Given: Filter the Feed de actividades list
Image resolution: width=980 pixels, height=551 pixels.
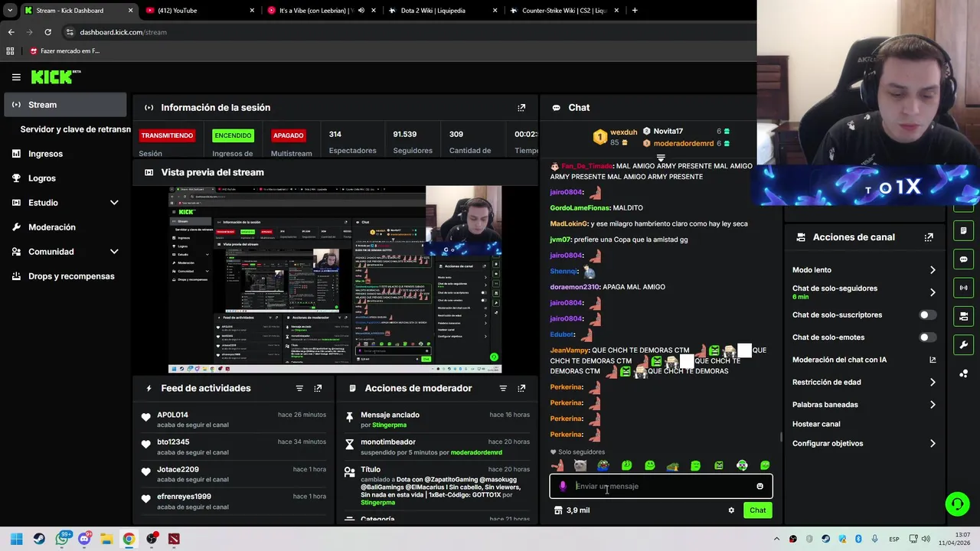Looking at the screenshot, I should point(299,389).
